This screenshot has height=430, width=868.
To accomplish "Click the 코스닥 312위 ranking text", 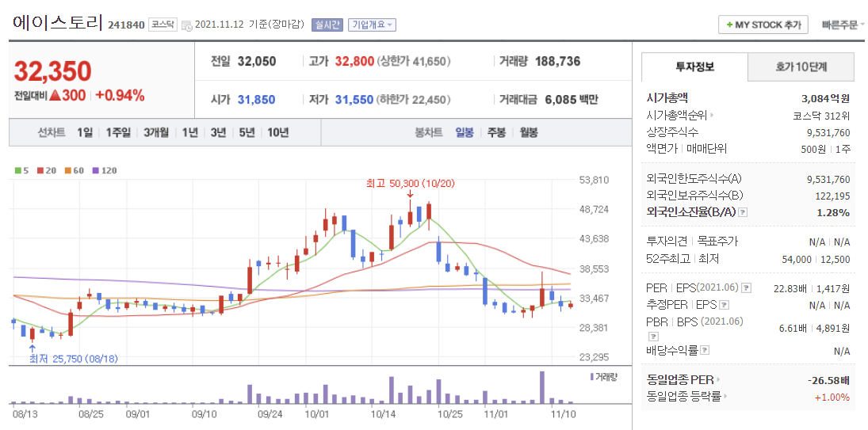I will [821, 116].
